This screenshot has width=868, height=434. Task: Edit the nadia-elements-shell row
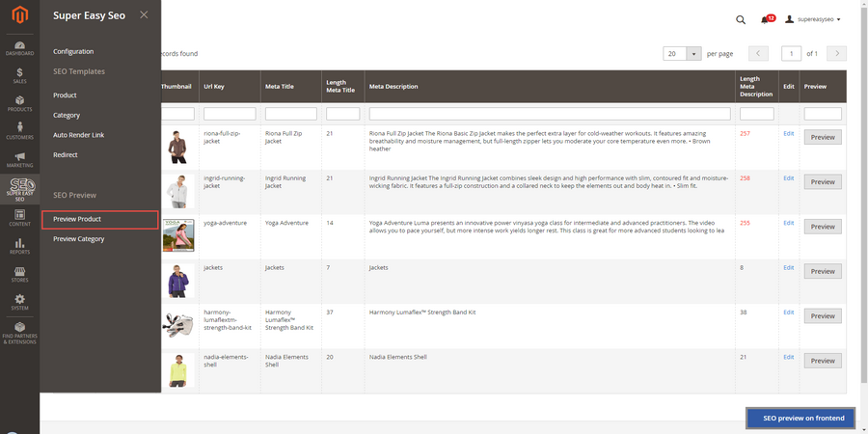(788, 358)
